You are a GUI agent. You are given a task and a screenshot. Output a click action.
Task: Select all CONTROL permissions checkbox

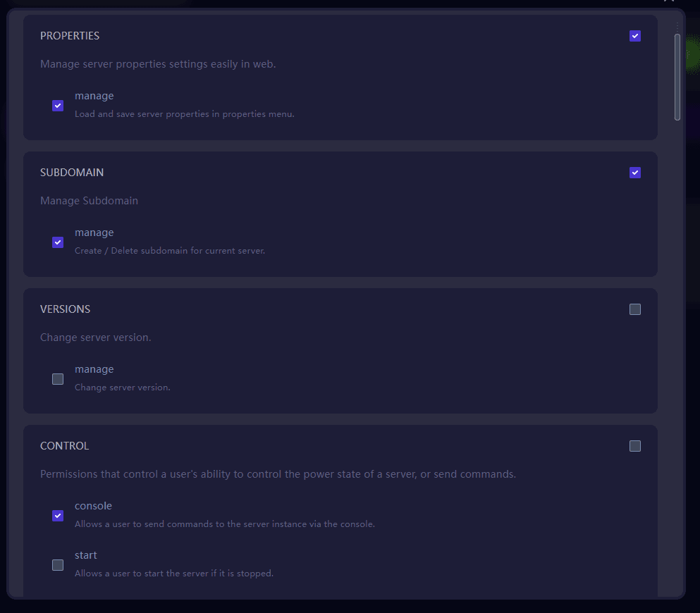(x=635, y=446)
